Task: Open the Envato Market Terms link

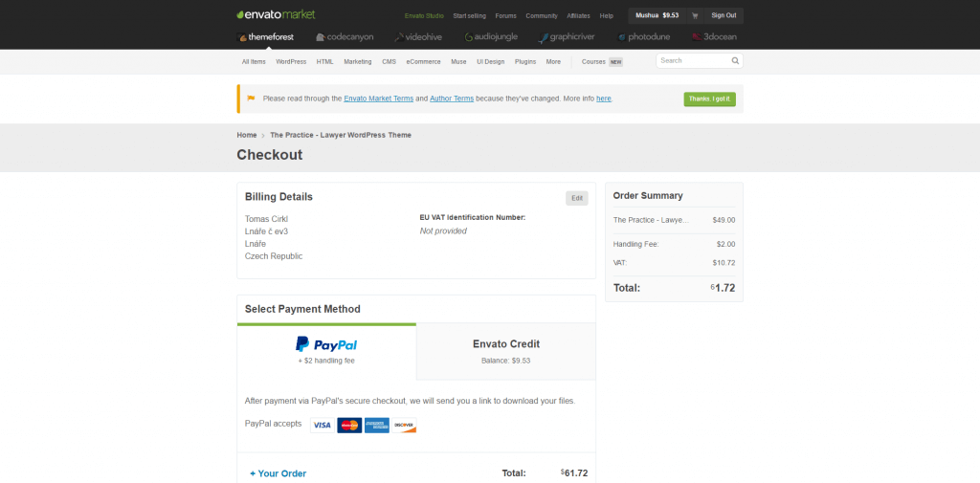Action: [378, 99]
